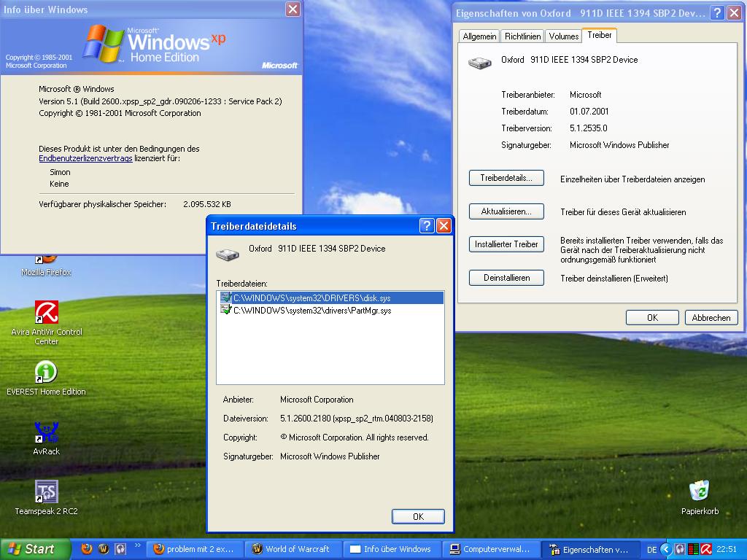Screen dimensions: 747x560
Task: Open the Treiberdetails button
Action: [x=506, y=178]
